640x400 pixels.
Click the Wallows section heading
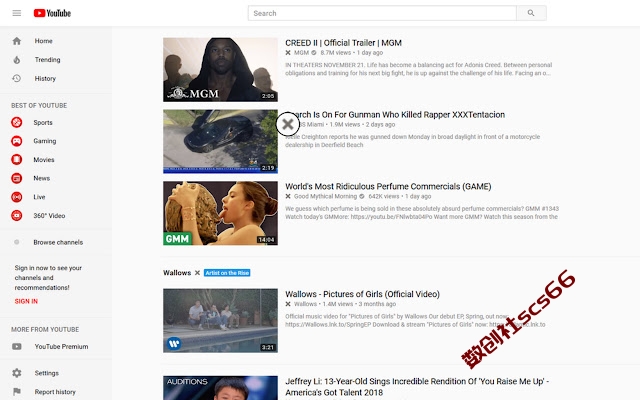pyautogui.click(x=177, y=273)
